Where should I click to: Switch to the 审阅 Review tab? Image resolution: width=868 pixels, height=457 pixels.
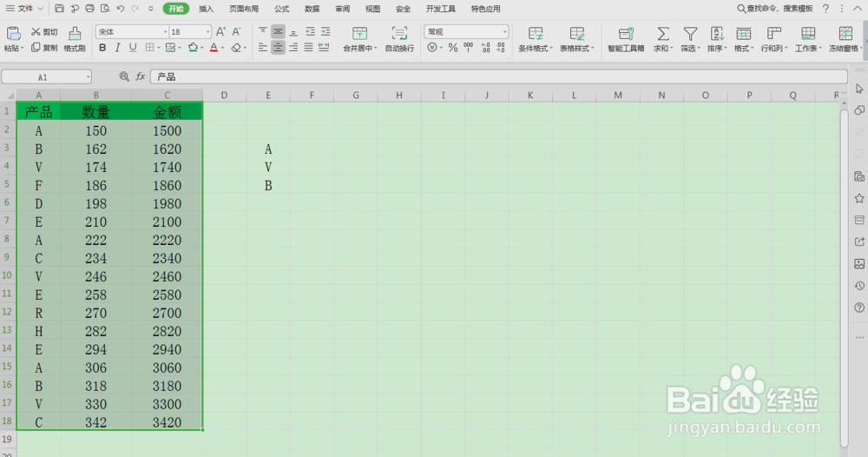(343, 9)
